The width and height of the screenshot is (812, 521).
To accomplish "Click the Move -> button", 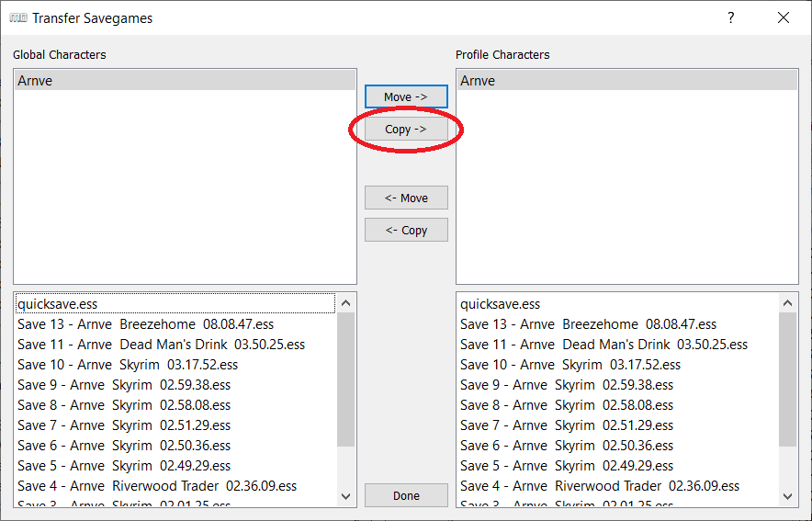I will click(x=406, y=96).
